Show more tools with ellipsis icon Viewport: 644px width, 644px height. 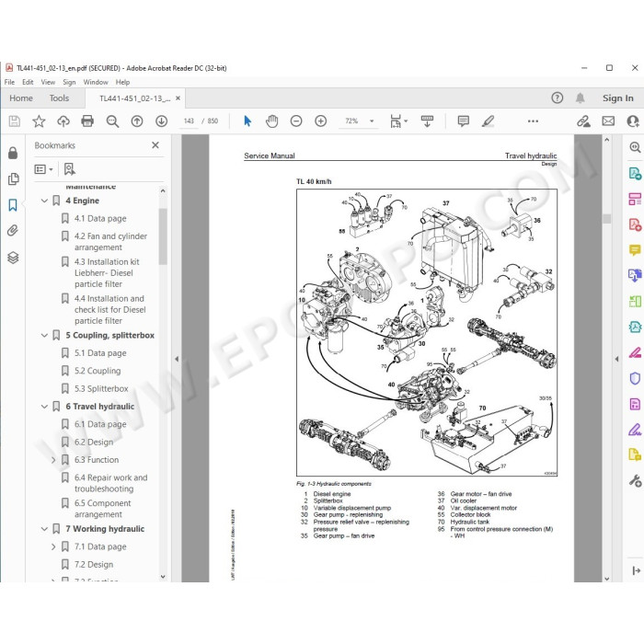pos(533,121)
